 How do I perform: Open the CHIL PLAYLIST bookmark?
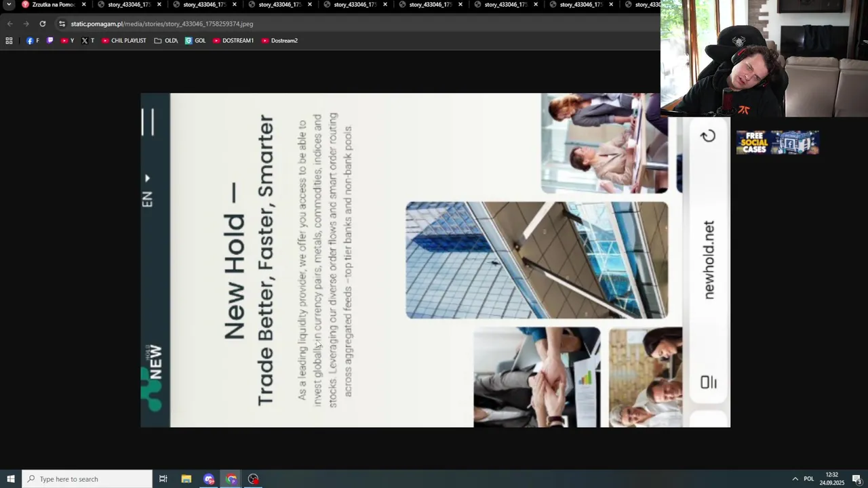tap(124, 41)
